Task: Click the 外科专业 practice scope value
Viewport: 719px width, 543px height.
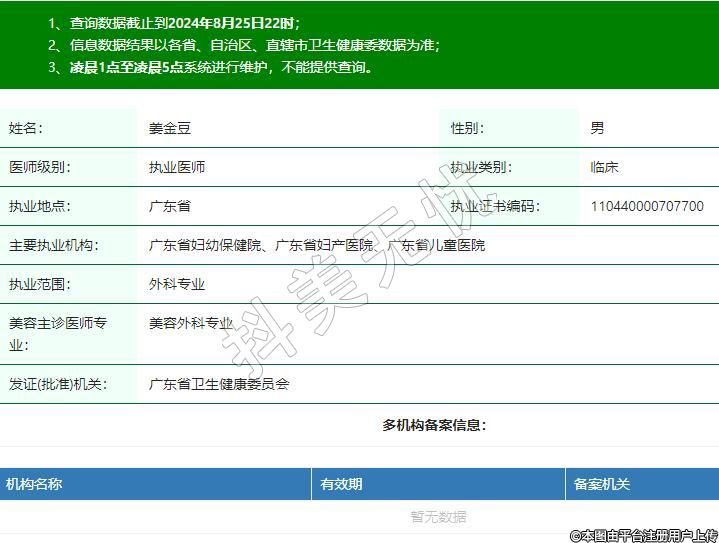Action: [x=177, y=284]
